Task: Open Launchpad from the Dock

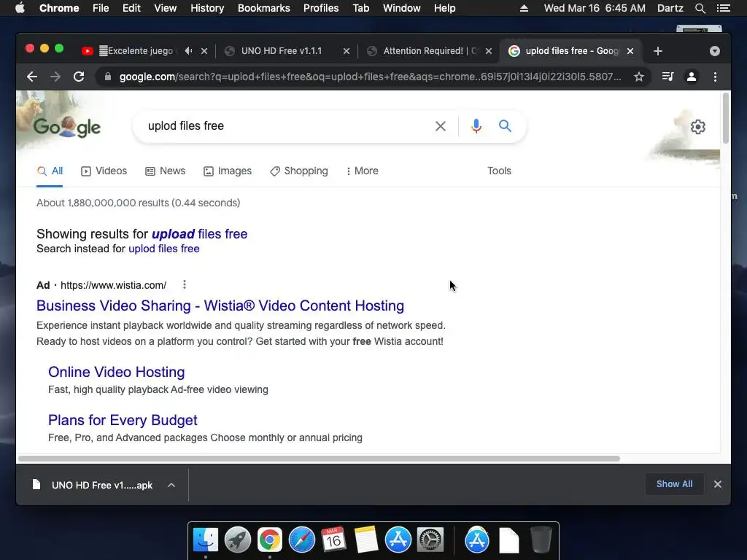Action: point(238,540)
